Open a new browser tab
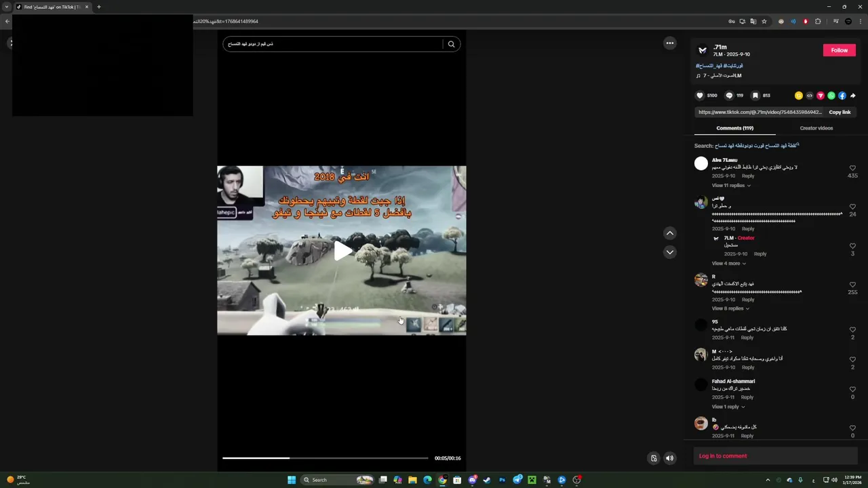Image resolution: width=868 pixels, height=488 pixels. 99,7
